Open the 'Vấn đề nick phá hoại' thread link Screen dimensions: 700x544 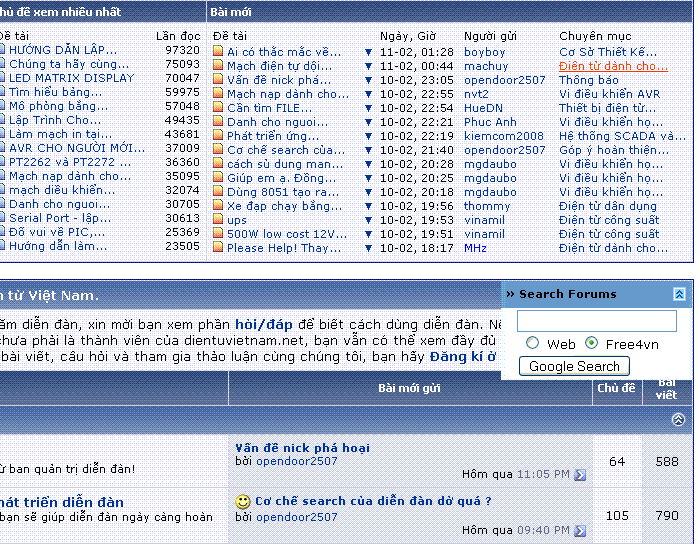(302, 448)
